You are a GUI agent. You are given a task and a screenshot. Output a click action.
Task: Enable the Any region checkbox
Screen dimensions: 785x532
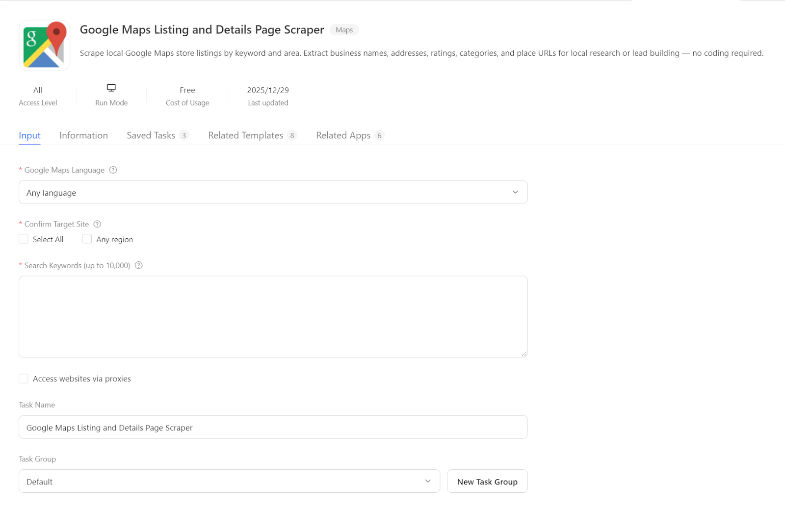coord(87,239)
